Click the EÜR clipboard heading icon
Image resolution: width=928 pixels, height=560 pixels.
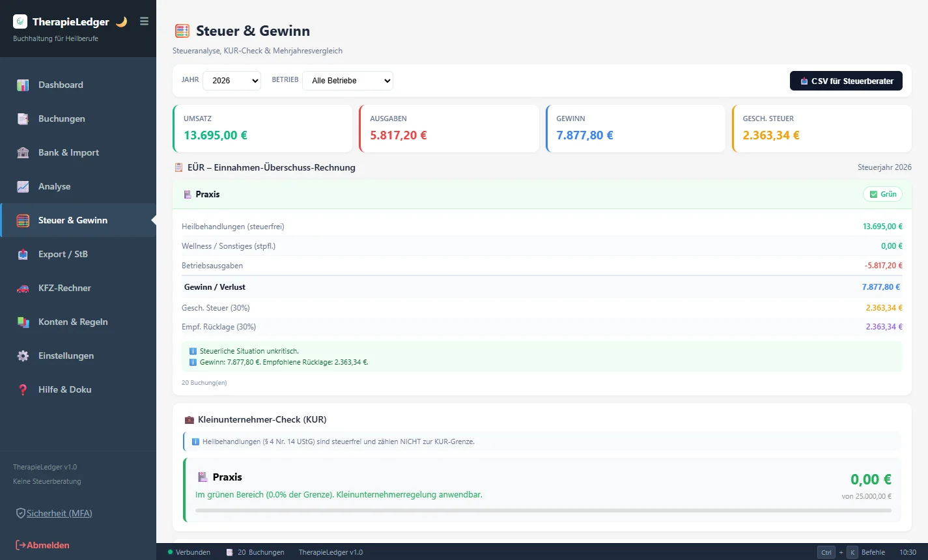pyautogui.click(x=178, y=167)
